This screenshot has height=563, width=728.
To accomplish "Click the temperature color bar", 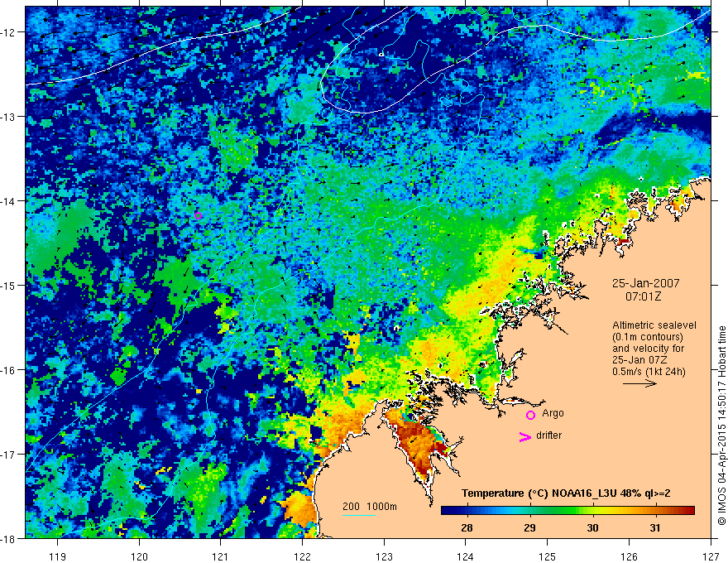I will pos(568,511).
